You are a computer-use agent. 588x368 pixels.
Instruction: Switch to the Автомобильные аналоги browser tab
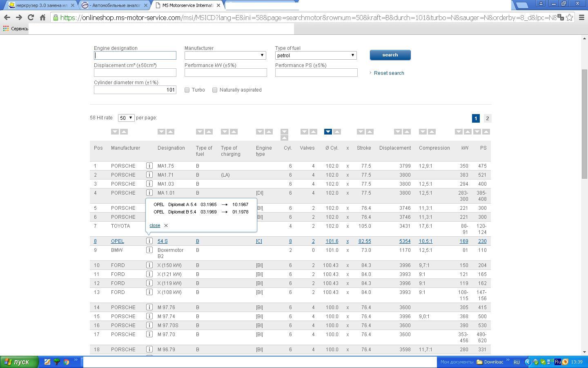112,5
